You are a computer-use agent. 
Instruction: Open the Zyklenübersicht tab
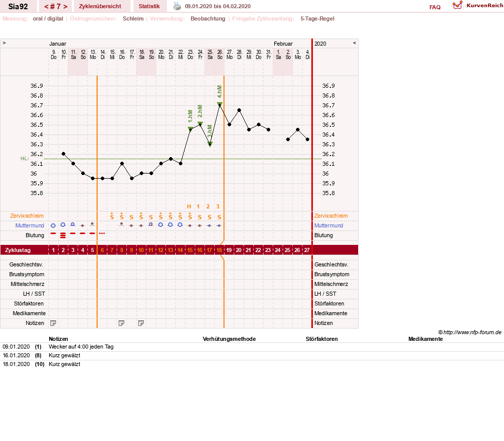click(x=100, y=6)
